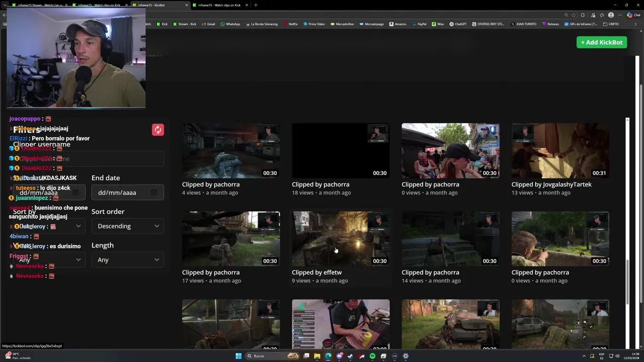The height and width of the screenshot is (362, 644).
Task: Click chat username 'joacopuppo'
Action: [25, 119]
